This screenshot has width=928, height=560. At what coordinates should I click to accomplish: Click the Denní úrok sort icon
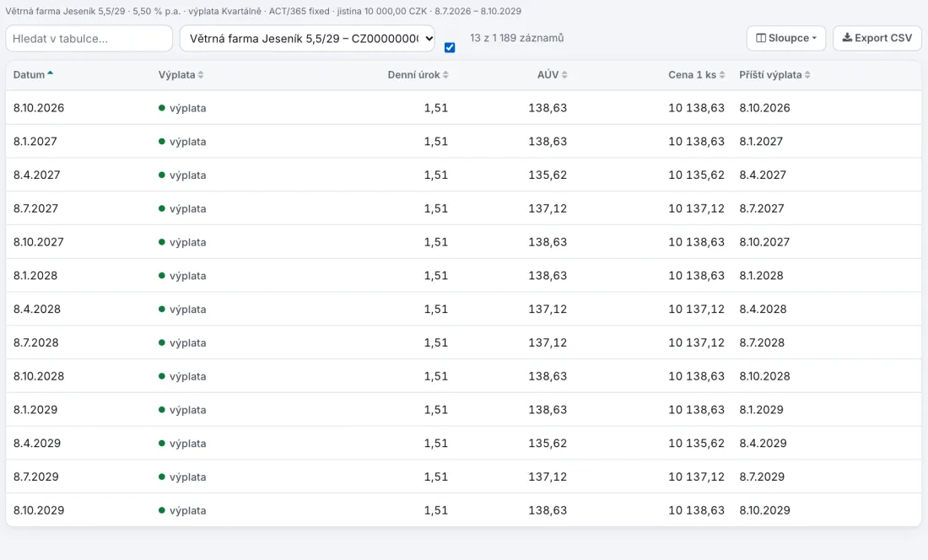point(445,75)
